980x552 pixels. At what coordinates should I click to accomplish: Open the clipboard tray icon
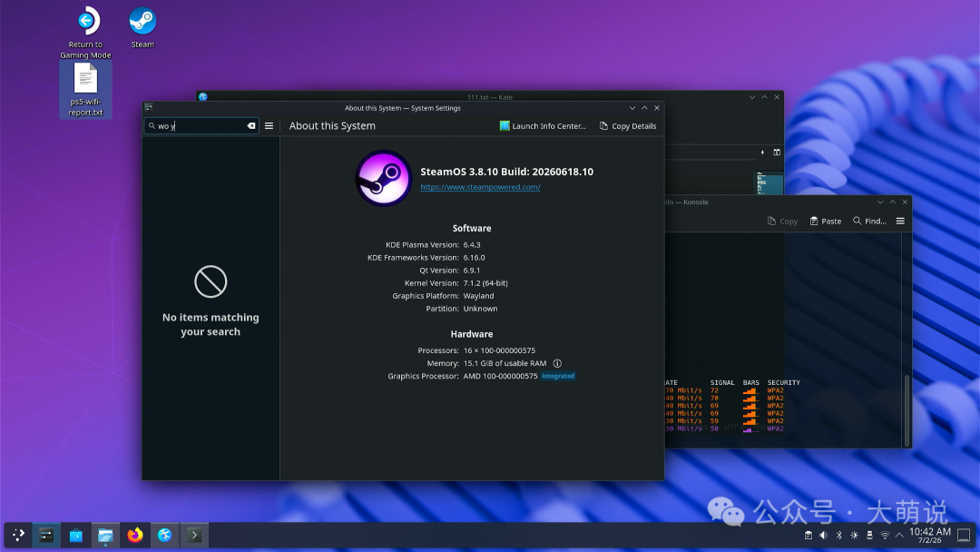(808, 535)
